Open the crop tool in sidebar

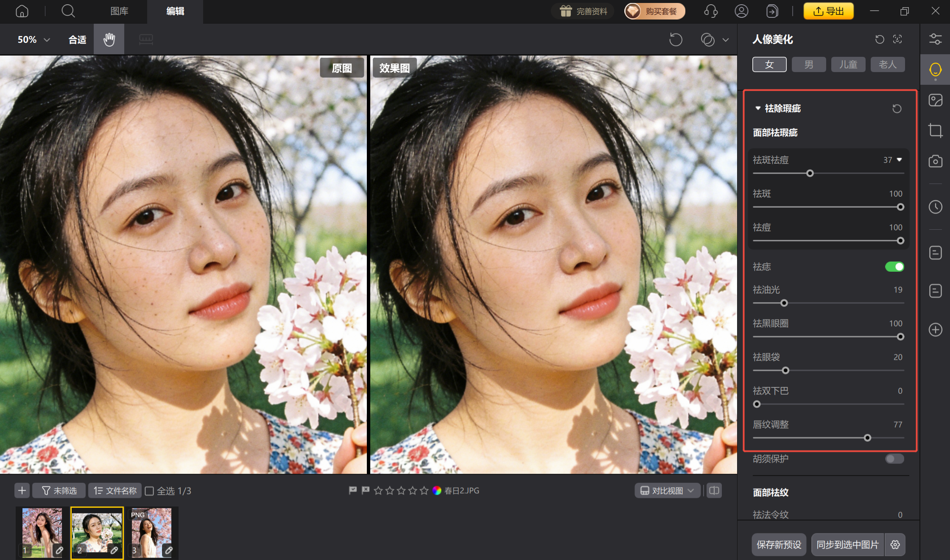pos(935,130)
